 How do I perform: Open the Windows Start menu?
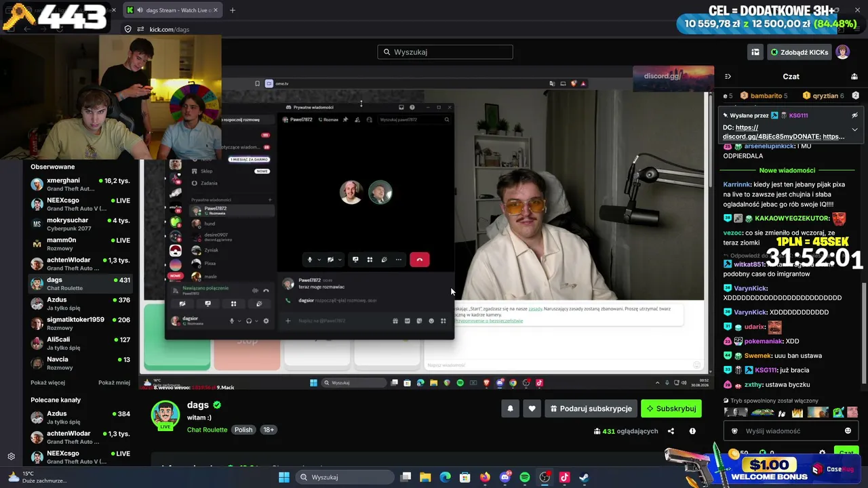pyautogui.click(x=283, y=477)
